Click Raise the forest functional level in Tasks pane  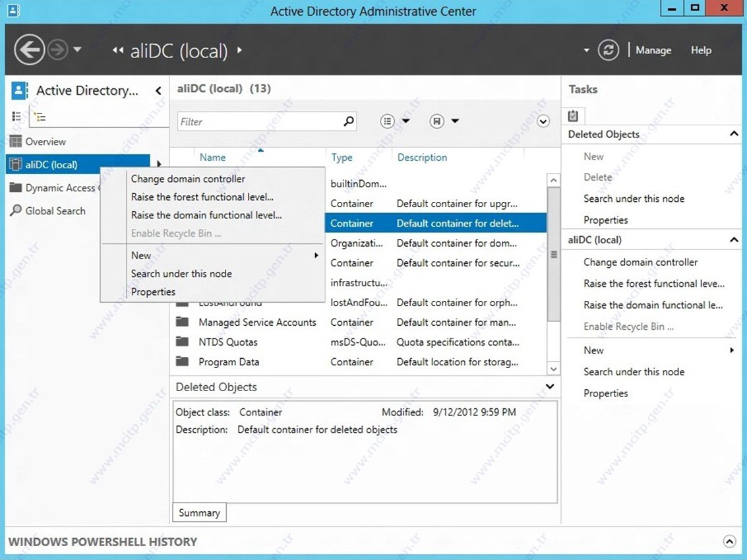point(653,284)
